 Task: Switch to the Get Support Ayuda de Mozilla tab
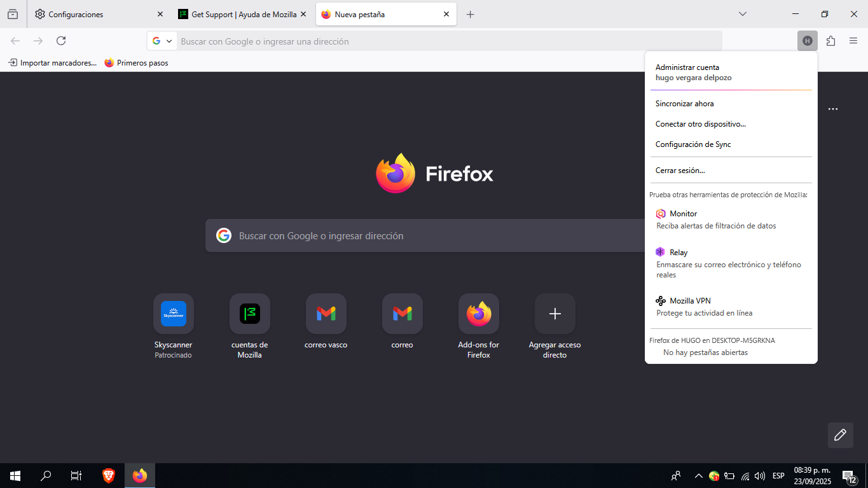(243, 14)
